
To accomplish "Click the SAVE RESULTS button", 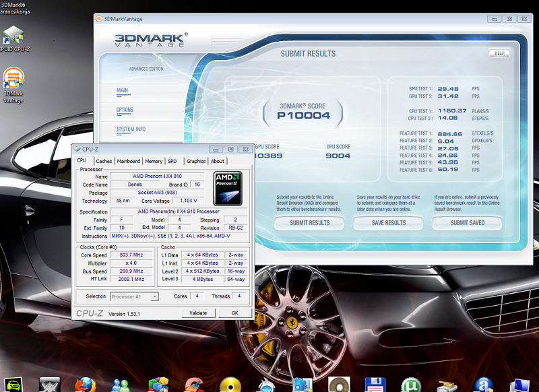I will pos(389,223).
